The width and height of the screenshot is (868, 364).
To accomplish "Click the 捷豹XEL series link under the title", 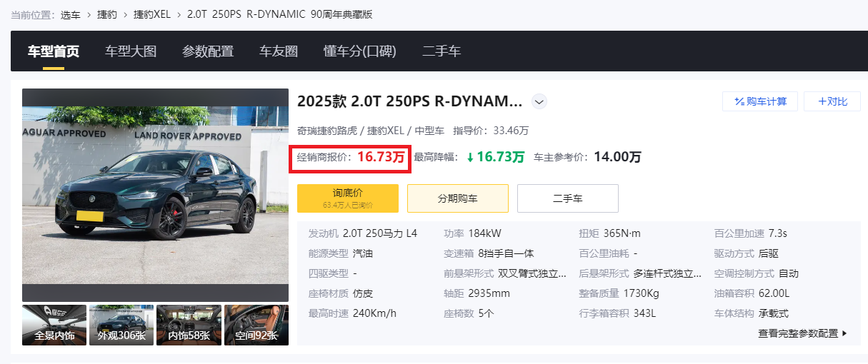I will [x=386, y=131].
